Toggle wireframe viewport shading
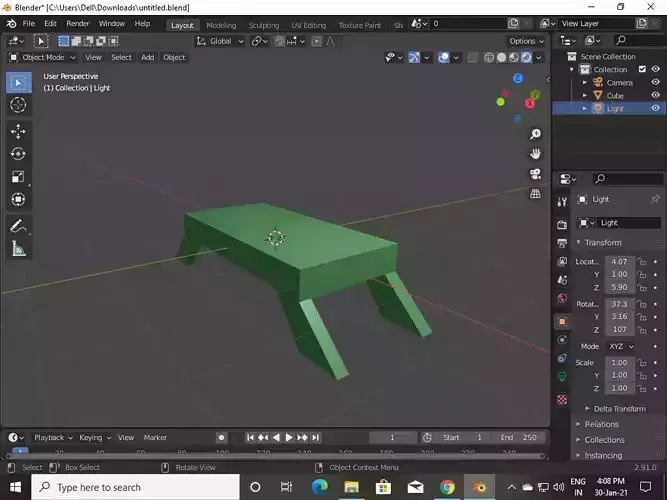The height and width of the screenshot is (500, 667). tap(489, 57)
